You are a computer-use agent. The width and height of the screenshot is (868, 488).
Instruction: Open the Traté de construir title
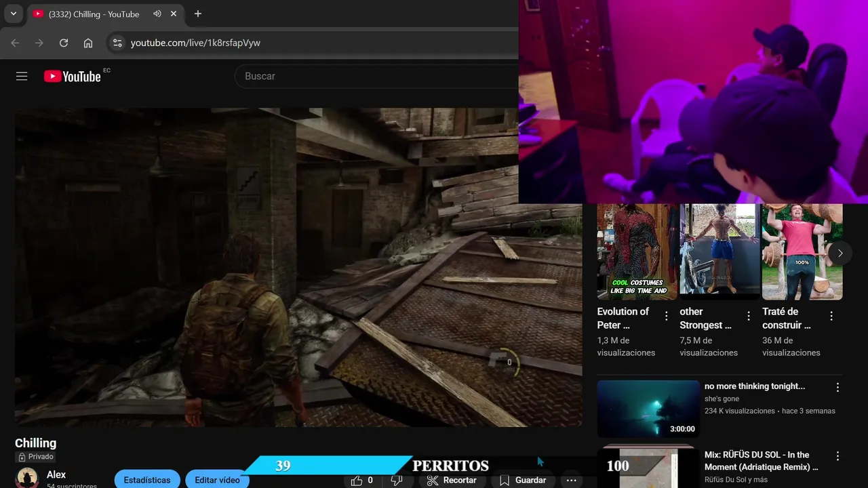[787, 318]
